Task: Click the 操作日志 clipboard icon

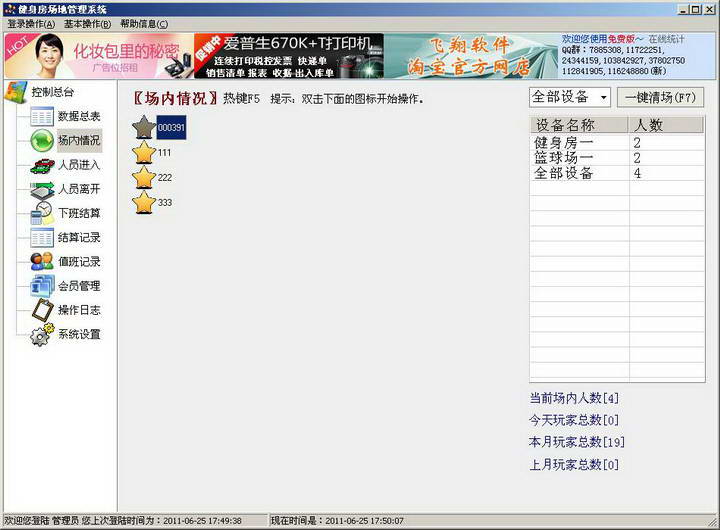Action: click(43, 310)
